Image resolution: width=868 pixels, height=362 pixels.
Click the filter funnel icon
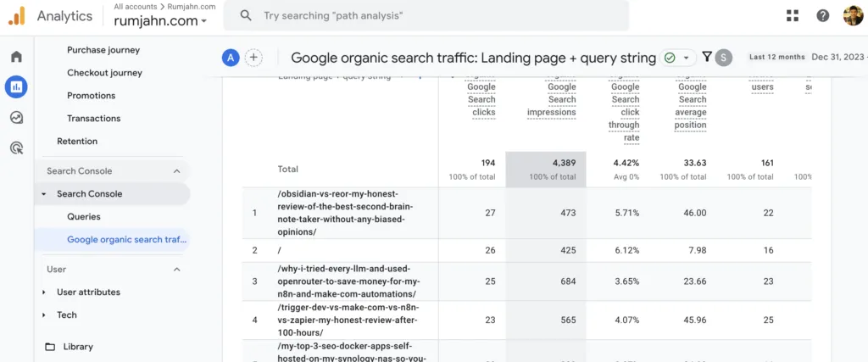(x=707, y=57)
